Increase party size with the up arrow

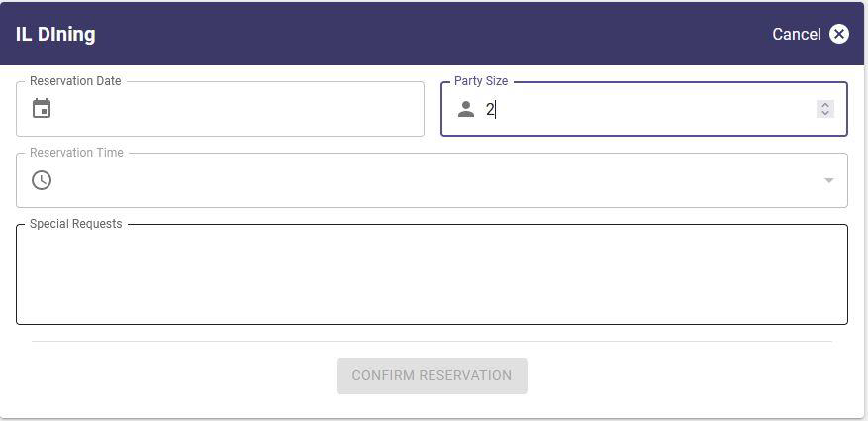click(825, 105)
